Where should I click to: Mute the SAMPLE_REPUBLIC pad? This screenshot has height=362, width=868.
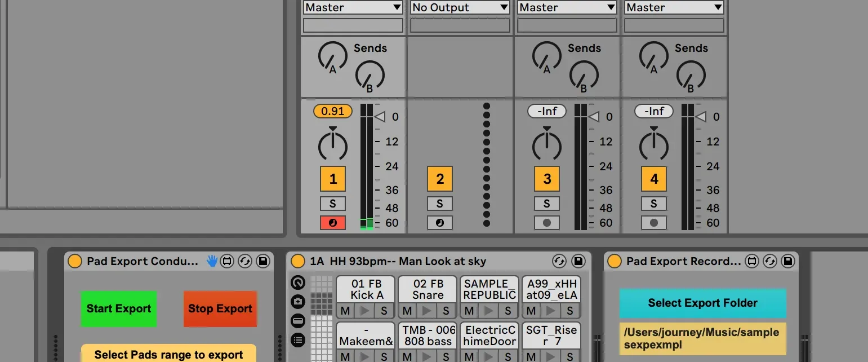click(469, 311)
